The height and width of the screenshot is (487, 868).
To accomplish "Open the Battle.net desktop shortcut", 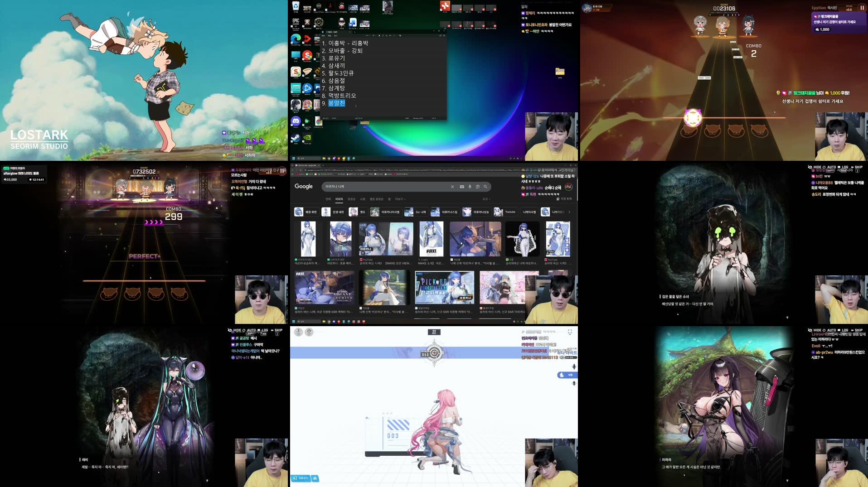I will [307, 88].
